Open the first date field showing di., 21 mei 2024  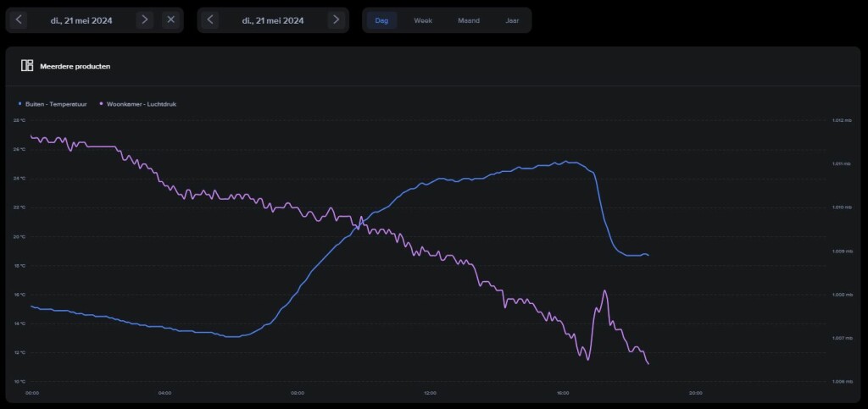(x=82, y=19)
